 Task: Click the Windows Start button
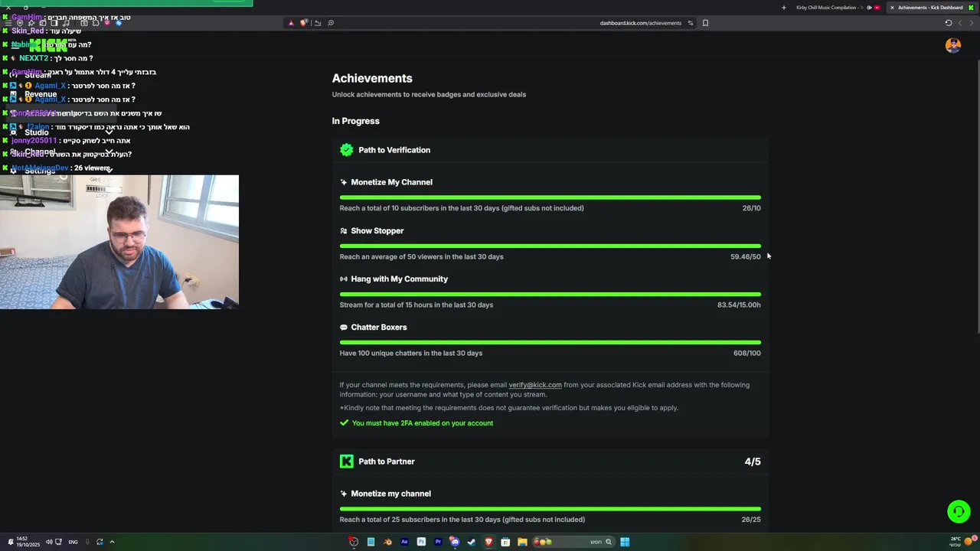point(625,542)
